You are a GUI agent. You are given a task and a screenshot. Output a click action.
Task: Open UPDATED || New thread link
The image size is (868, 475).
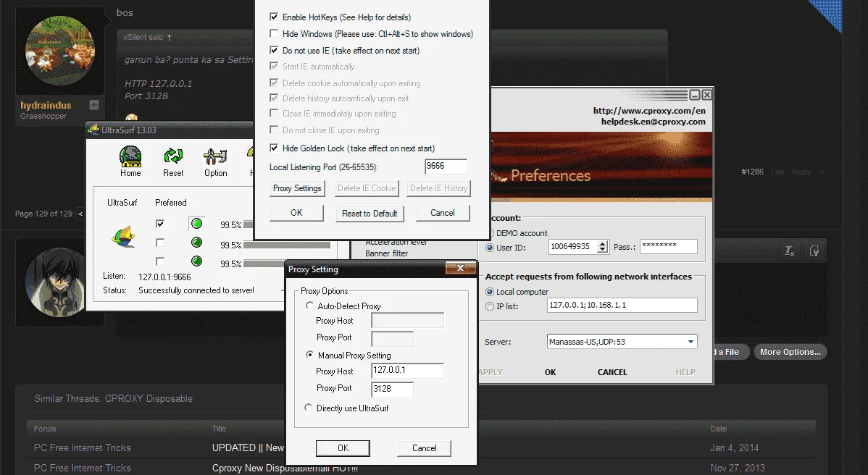[x=248, y=448]
